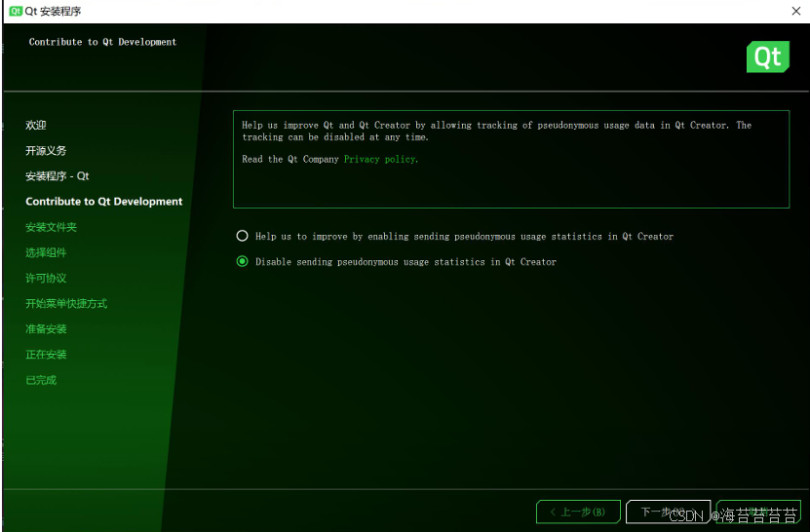Select the 开源义务 step in sidebar
Image resolution: width=810 pixels, height=532 pixels.
46,150
